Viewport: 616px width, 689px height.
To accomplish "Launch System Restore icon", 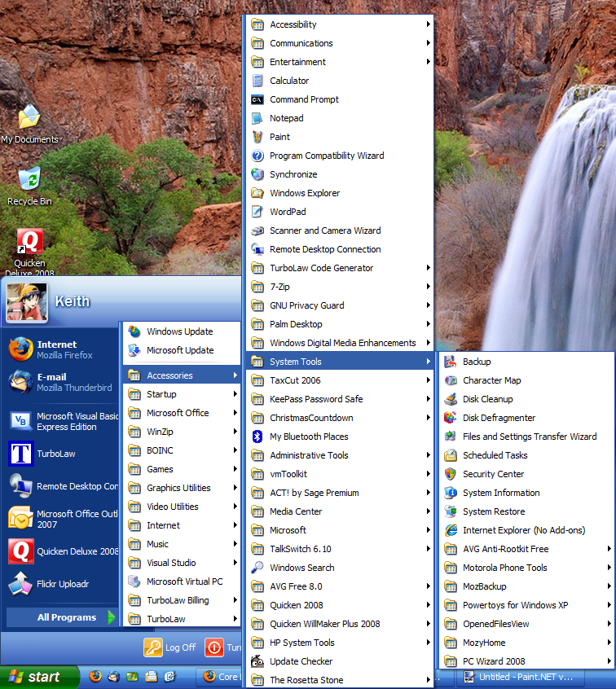I will click(451, 512).
